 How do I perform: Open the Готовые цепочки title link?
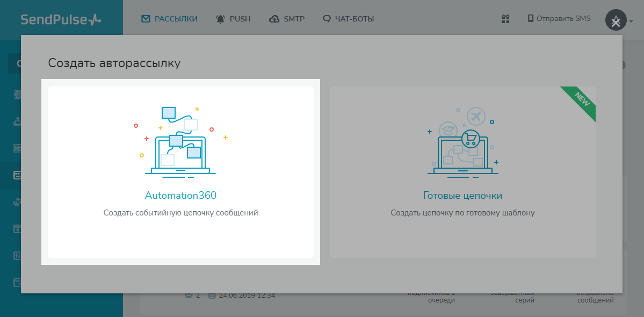click(x=463, y=196)
